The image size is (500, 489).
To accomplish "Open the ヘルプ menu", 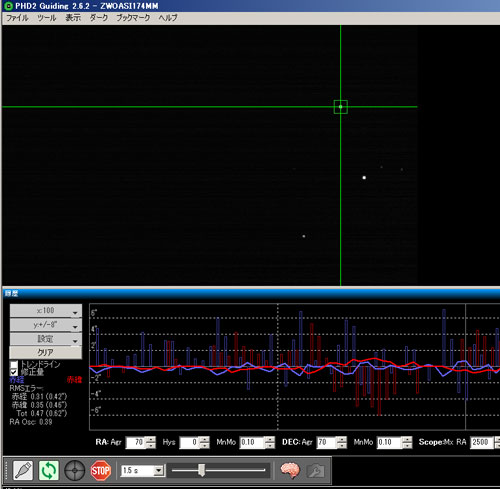I will [x=168, y=18].
